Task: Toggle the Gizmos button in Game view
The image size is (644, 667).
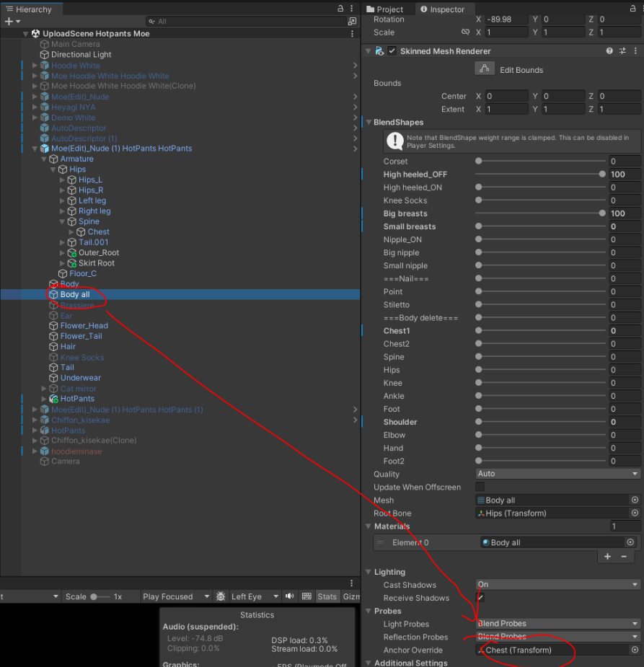Action: coord(350,596)
